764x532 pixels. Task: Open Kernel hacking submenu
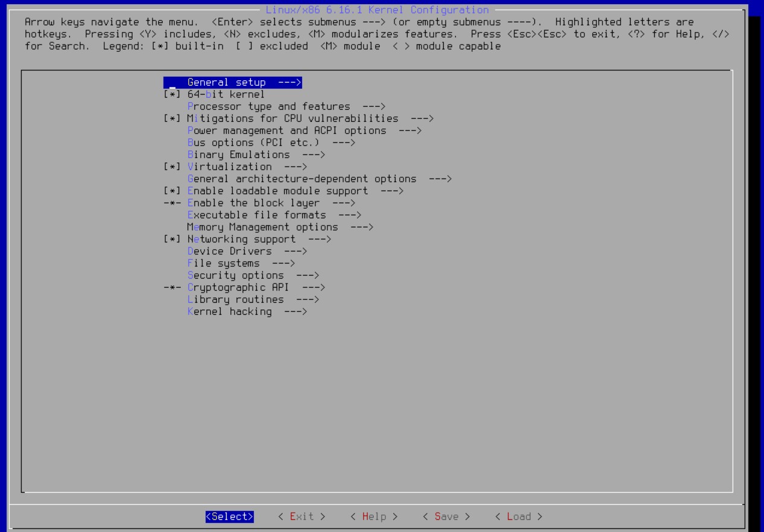coord(247,311)
